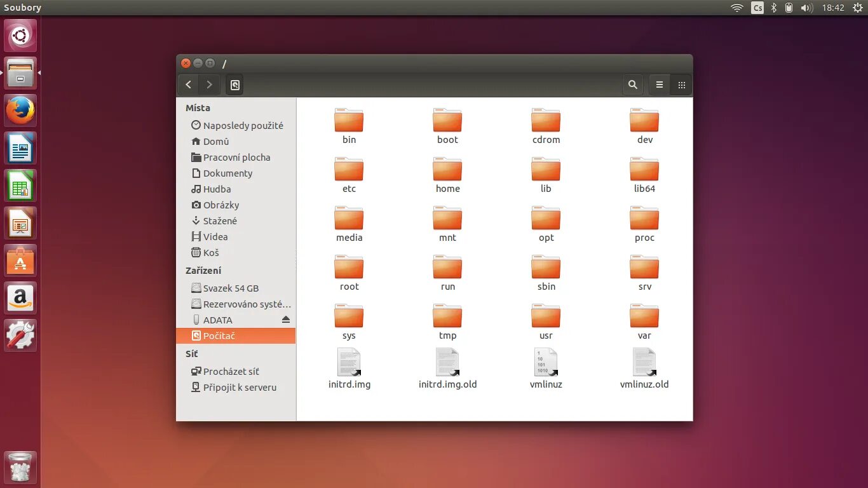Open Ubuntu Dash from launcher
The width and height of the screenshot is (868, 488).
click(x=20, y=36)
